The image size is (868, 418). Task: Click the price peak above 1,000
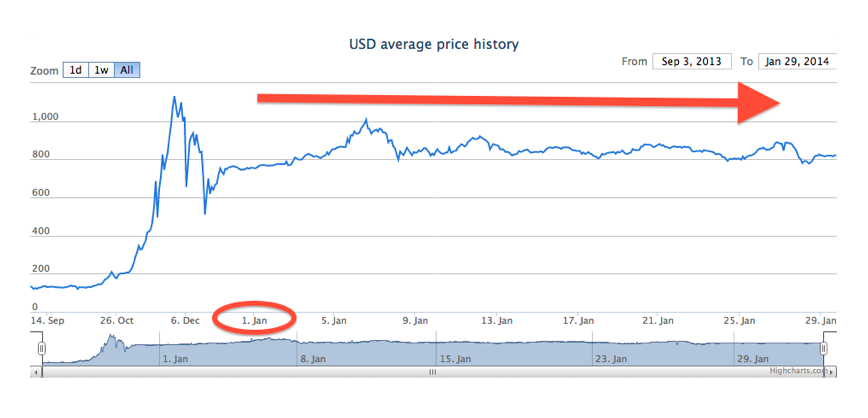click(174, 97)
